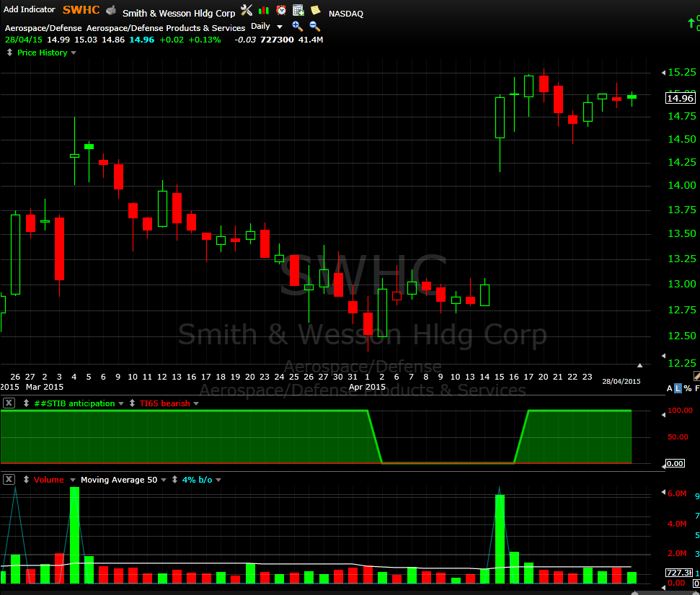Click the 727300 volume figure in header

(277, 40)
